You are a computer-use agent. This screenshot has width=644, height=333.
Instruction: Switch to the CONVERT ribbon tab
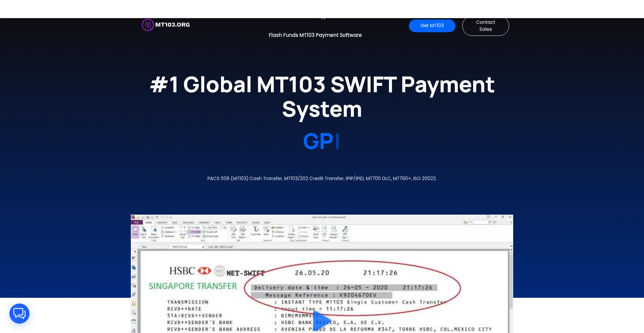click(162, 222)
